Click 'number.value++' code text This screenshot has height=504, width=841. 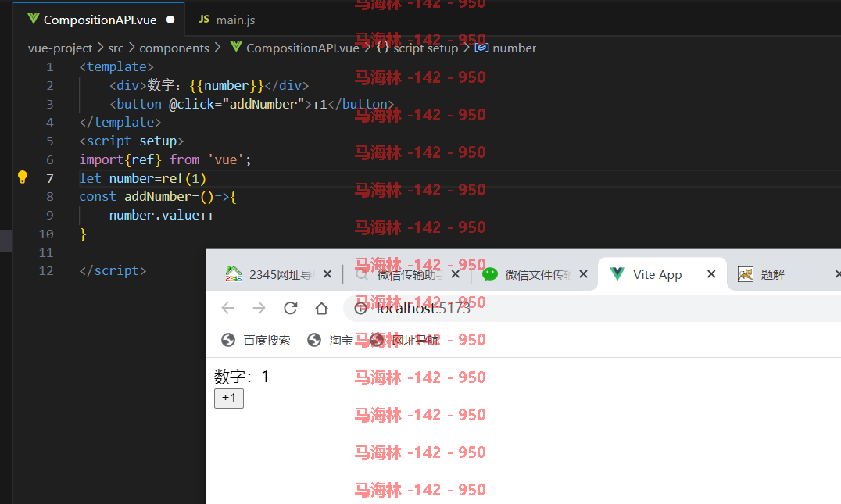click(162, 216)
